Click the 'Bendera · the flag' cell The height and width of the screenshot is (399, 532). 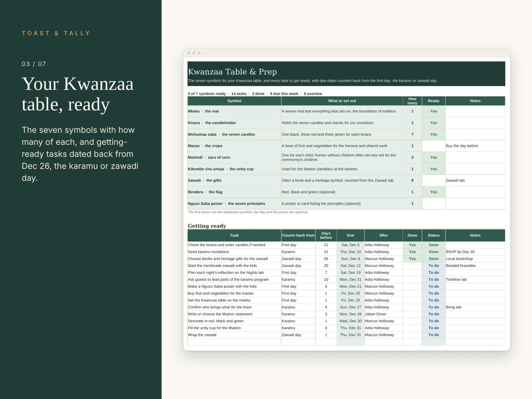pos(234,192)
